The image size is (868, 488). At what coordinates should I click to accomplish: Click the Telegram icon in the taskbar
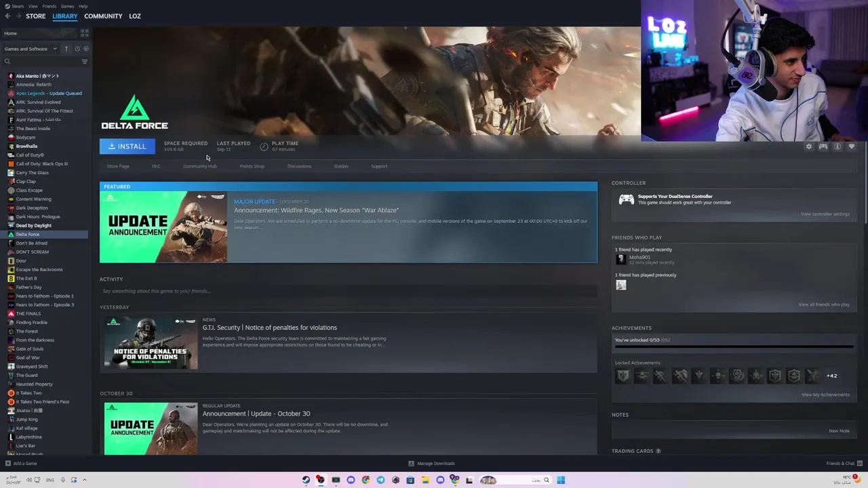coord(380,480)
